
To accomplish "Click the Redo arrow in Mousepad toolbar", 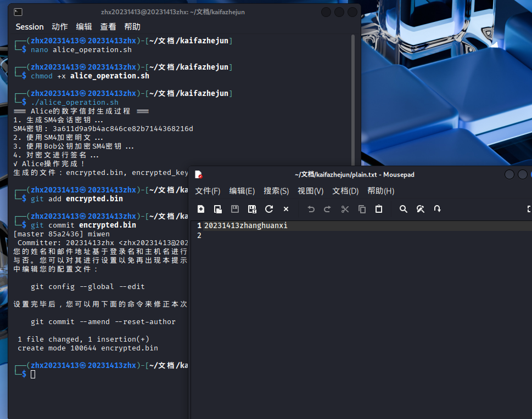I will click(327, 209).
